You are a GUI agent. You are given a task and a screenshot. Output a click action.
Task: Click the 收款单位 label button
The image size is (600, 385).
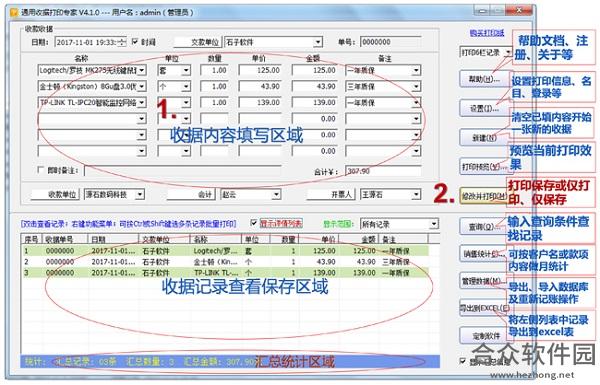click(x=55, y=195)
